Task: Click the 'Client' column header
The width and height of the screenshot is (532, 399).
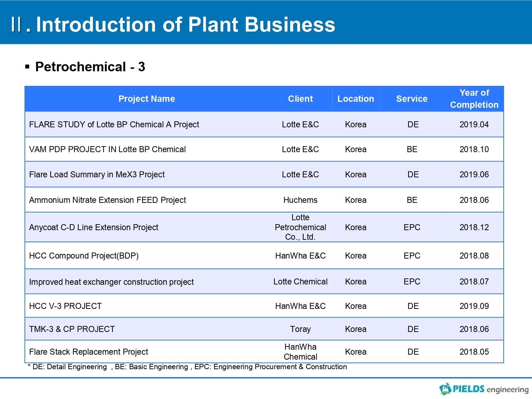Action: point(300,99)
